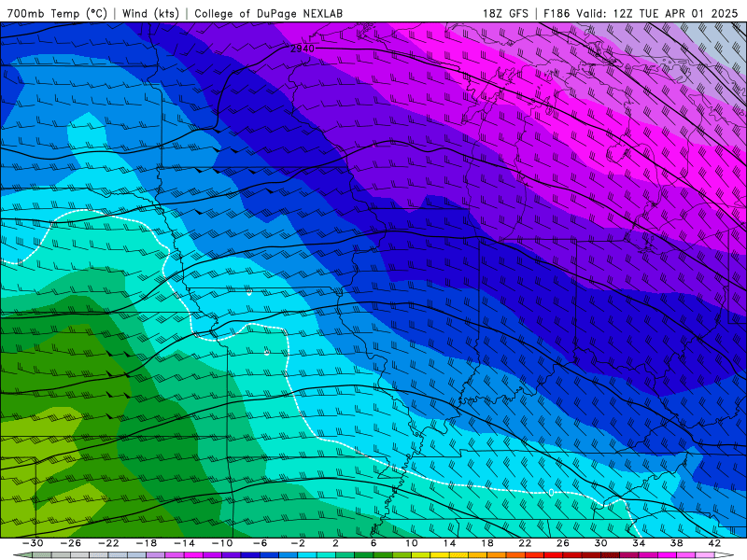Click the '18Z GFS' model run label

click(x=505, y=13)
